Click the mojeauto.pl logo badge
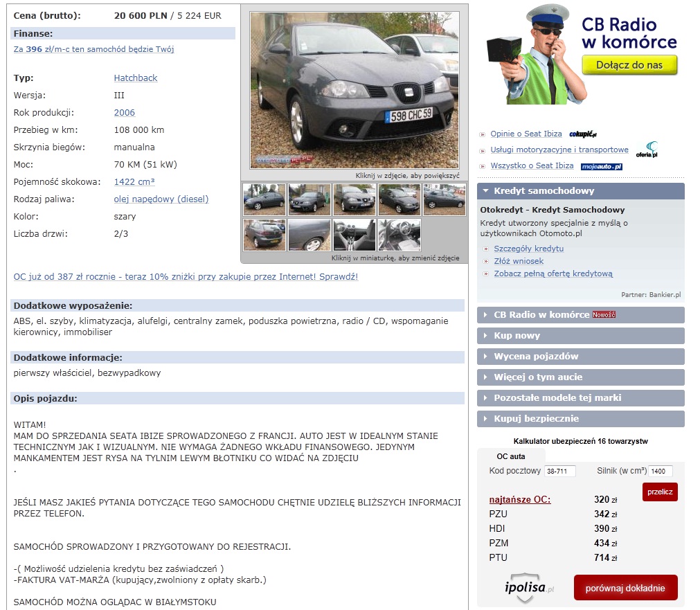 coord(602,167)
